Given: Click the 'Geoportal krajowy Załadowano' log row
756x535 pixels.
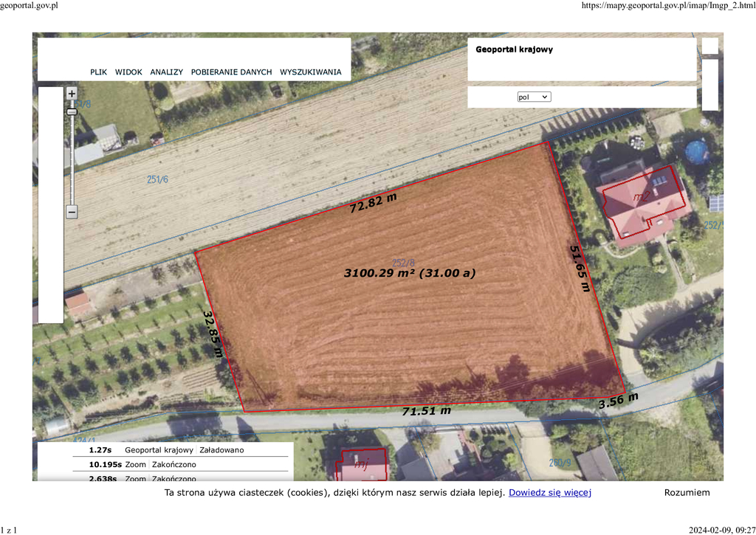Looking at the screenshot, I should click(x=184, y=449).
